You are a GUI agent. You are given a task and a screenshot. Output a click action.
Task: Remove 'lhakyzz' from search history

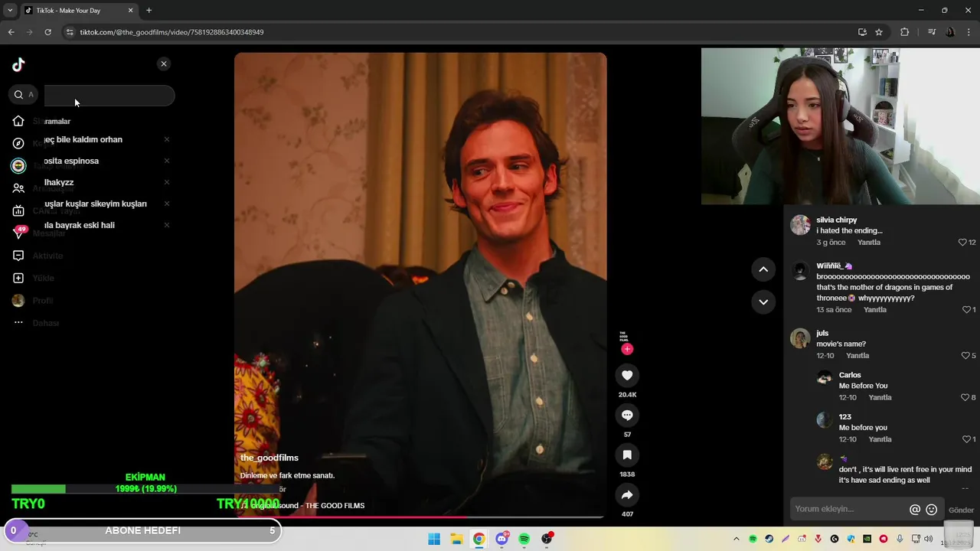(167, 182)
